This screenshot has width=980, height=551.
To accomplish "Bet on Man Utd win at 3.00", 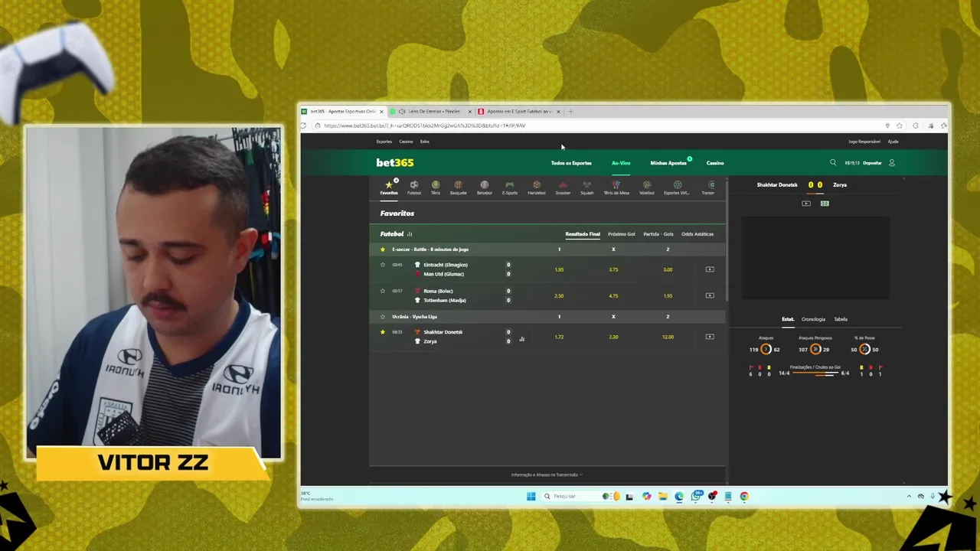I will click(x=668, y=269).
